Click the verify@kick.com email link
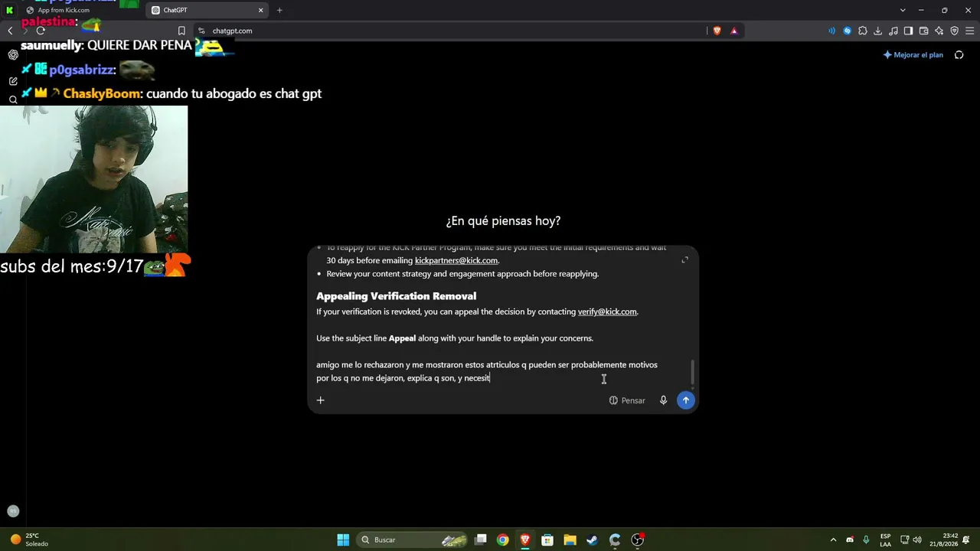 pos(607,311)
